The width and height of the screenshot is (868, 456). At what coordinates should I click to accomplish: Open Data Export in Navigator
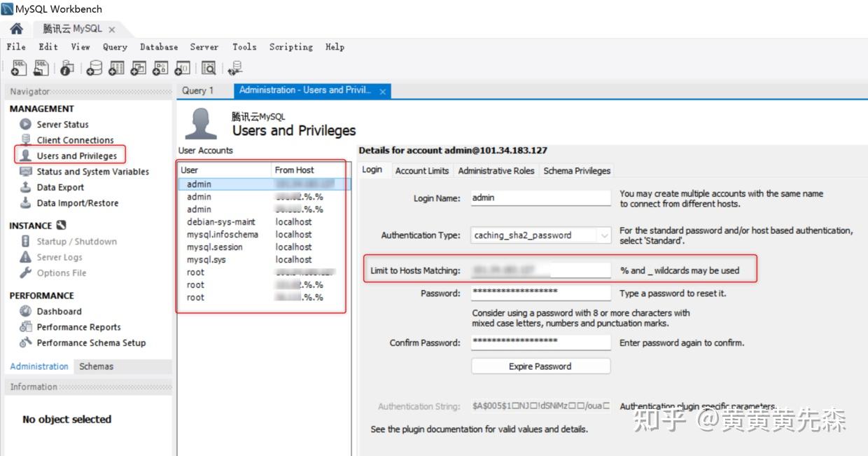60,187
